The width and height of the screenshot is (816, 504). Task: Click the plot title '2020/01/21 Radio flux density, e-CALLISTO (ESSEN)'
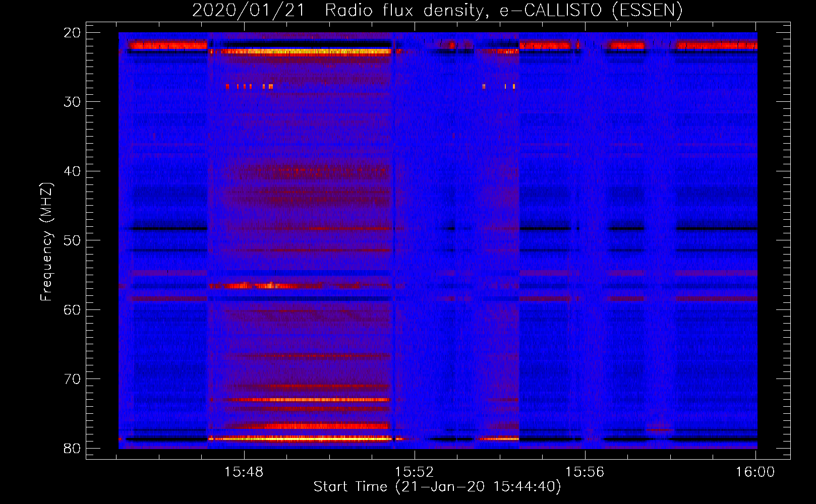tap(437, 11)
